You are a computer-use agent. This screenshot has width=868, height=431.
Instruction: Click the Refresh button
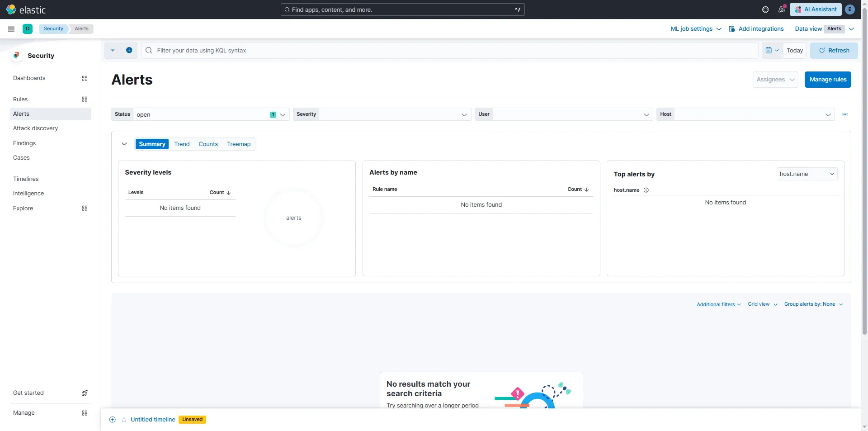click(x=834, y=50)
